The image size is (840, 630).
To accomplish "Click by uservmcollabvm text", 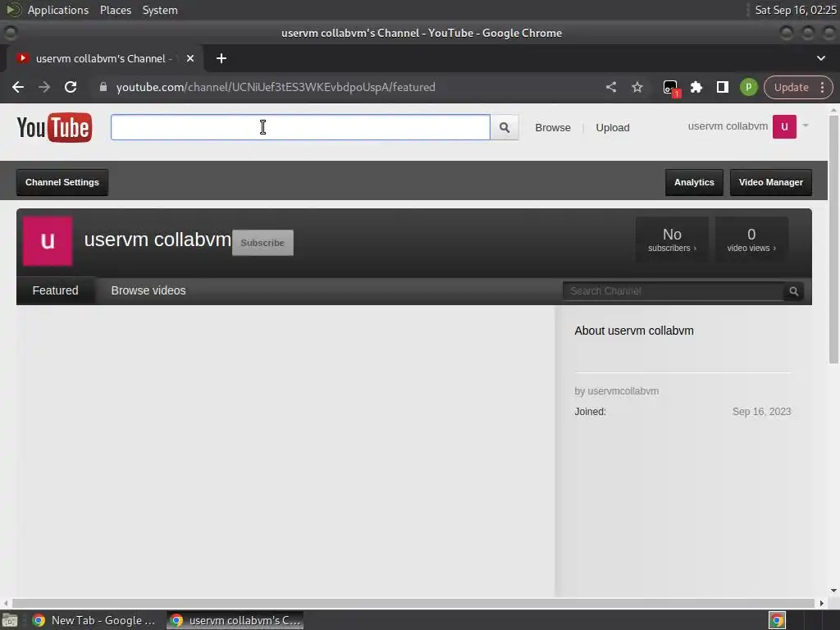I will [617, 391].
